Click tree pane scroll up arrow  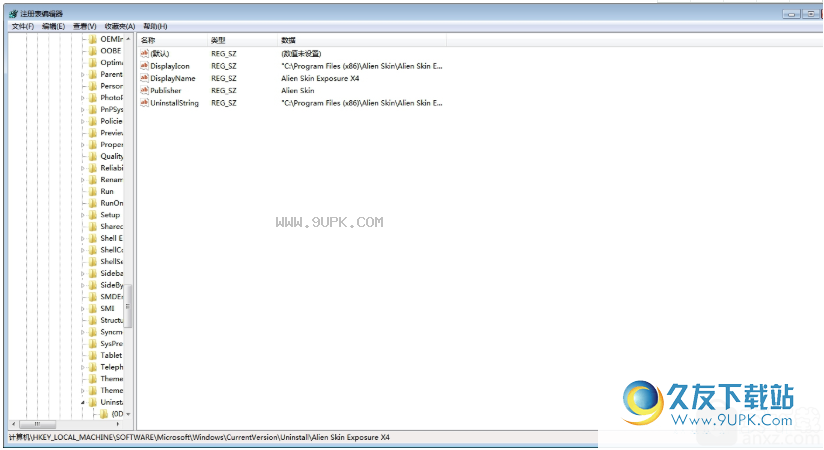tap(128, 39)
